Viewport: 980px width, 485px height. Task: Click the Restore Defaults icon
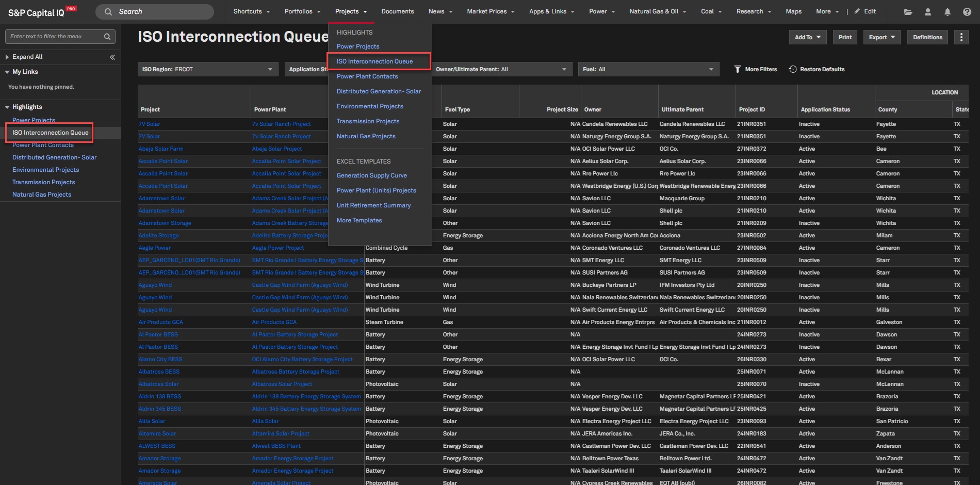tap(793, 69)
